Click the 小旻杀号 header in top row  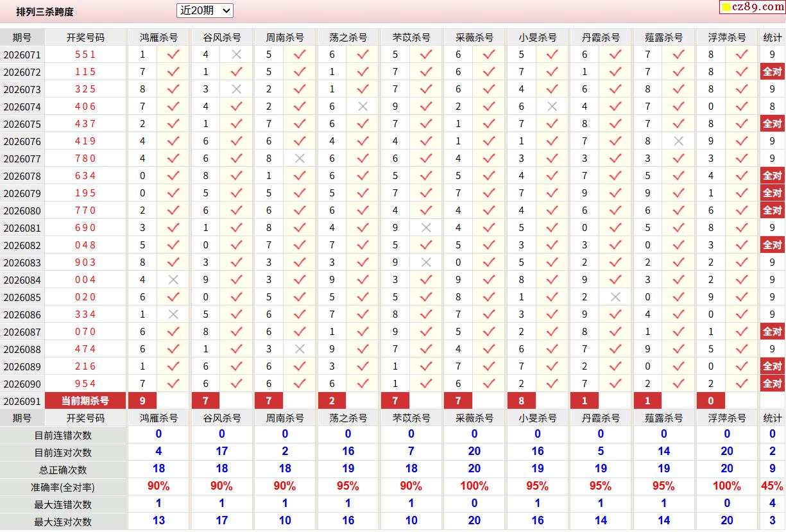tap(538, 37)
